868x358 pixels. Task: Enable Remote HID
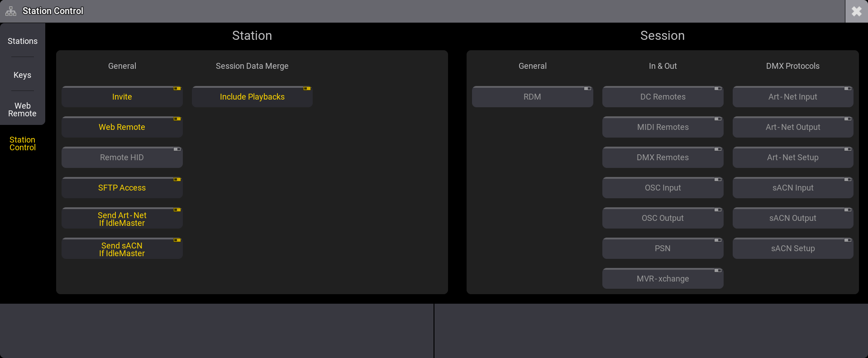click(122, 157)
